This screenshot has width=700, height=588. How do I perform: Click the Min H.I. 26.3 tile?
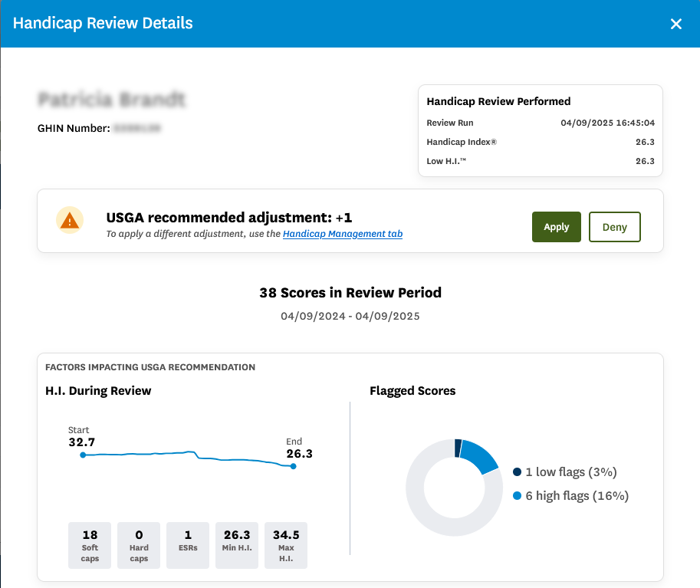(237, 545)
